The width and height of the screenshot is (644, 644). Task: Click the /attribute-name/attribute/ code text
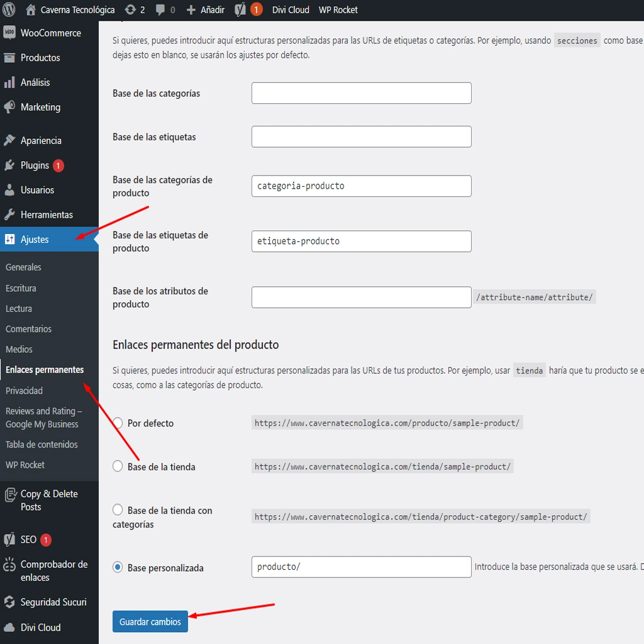pyautogui.click(x=535, y=297)
